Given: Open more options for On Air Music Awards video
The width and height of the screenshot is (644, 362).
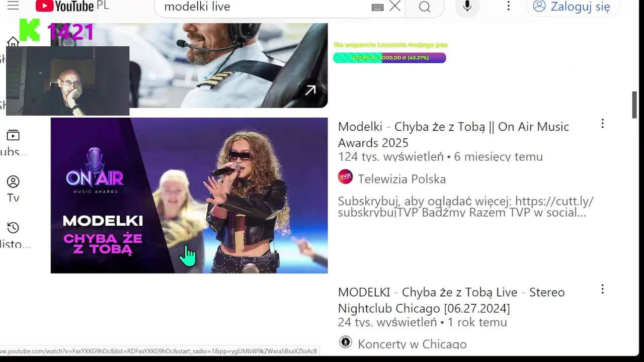Looking at the screenshot, I should 602,124.
